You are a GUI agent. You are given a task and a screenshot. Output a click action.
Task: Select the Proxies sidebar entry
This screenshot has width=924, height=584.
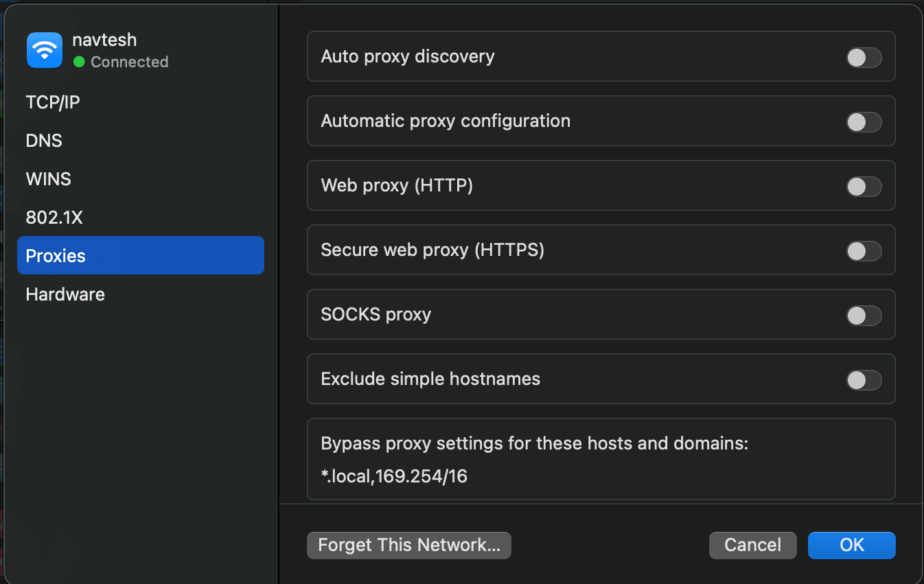55,255
